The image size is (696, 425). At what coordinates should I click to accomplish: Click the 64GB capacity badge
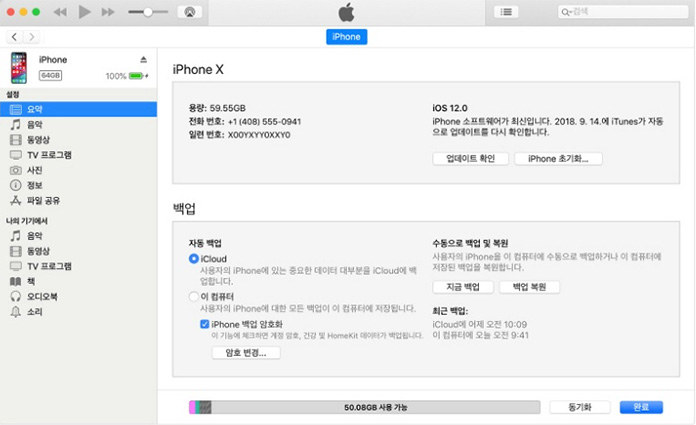50,75
